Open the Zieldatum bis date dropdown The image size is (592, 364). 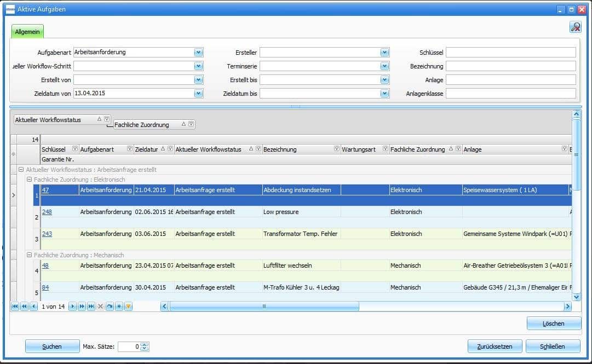tap(385, 93)
